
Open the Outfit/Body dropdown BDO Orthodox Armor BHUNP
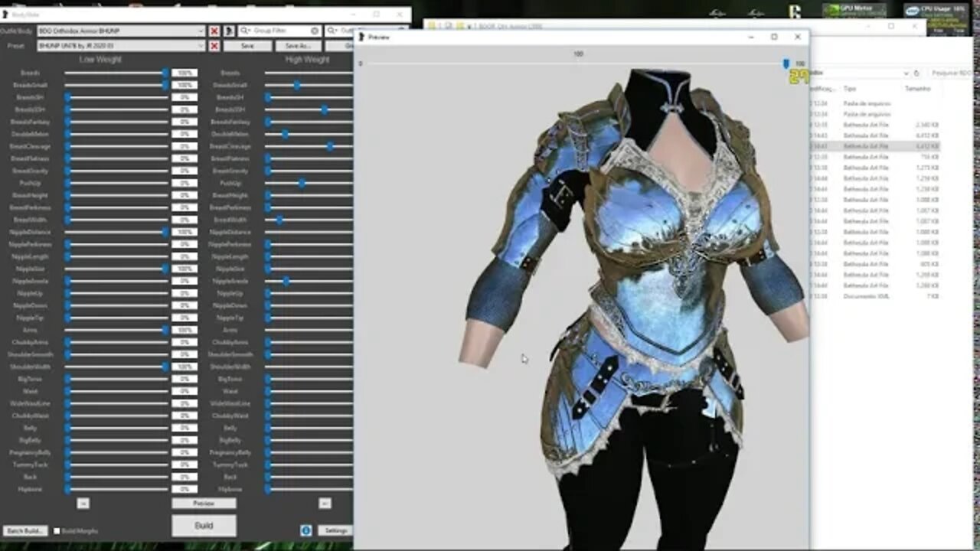coord(120,31)
